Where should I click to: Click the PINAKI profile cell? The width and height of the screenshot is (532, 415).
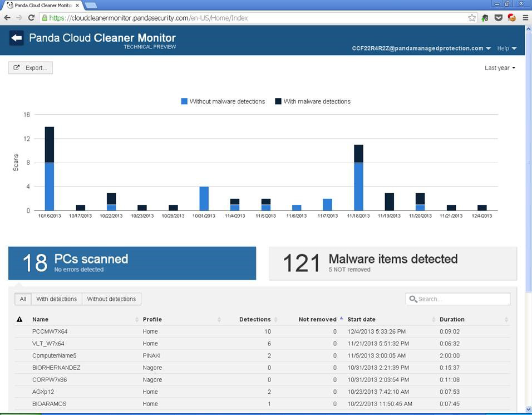(152, 355)
